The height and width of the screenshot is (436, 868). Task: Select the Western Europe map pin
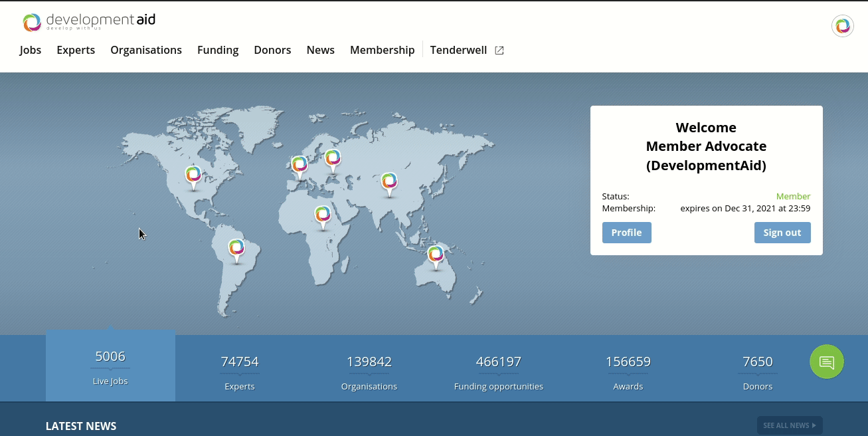(300, 167)
